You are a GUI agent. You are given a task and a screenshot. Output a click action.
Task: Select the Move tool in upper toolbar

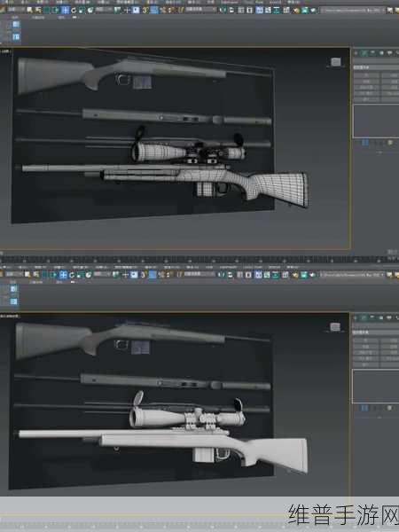pyautogui.click(x=65, y=10)
